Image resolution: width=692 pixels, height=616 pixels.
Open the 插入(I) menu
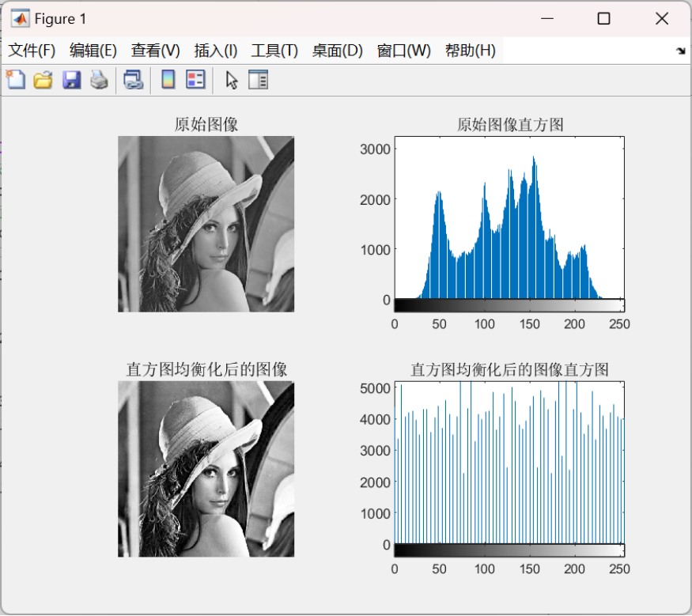tap(216, 51)
